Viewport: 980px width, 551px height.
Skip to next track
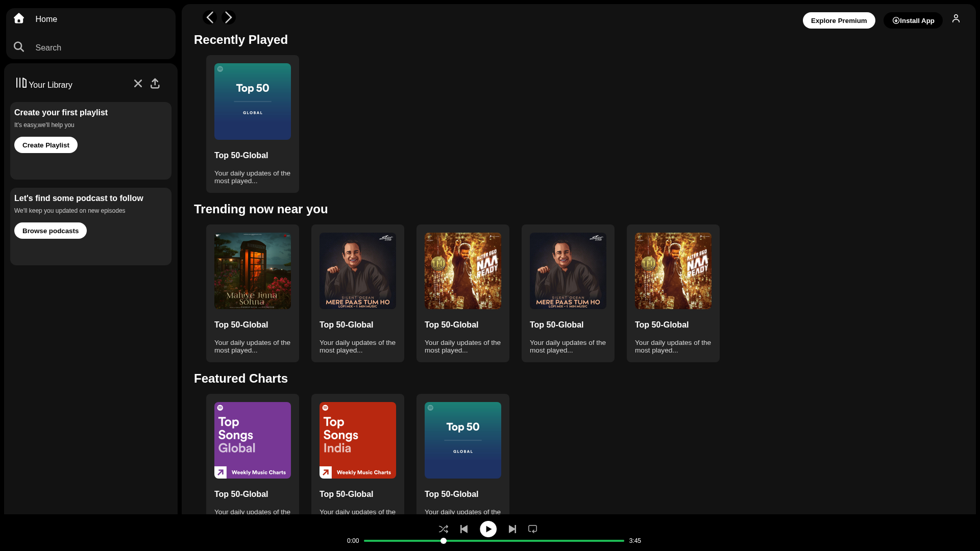512,529
